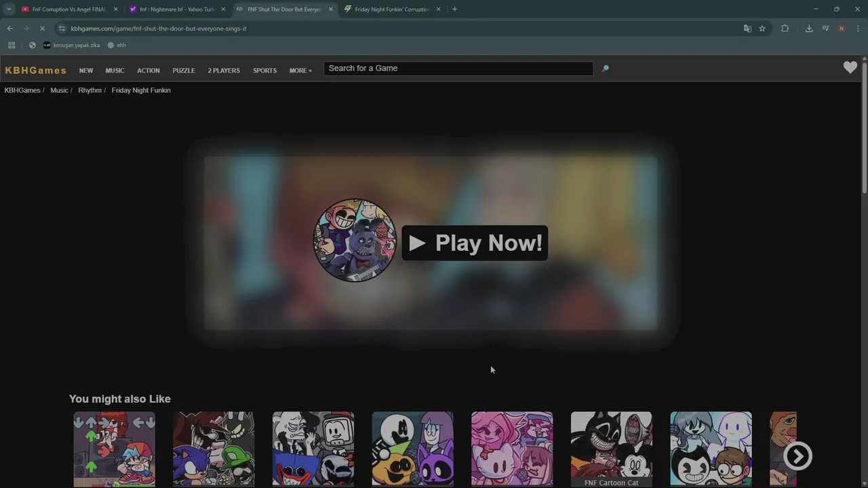Viewport: 868px width, 488px height.
Task: Open the N profile avatar
Action: click(842, 28)
